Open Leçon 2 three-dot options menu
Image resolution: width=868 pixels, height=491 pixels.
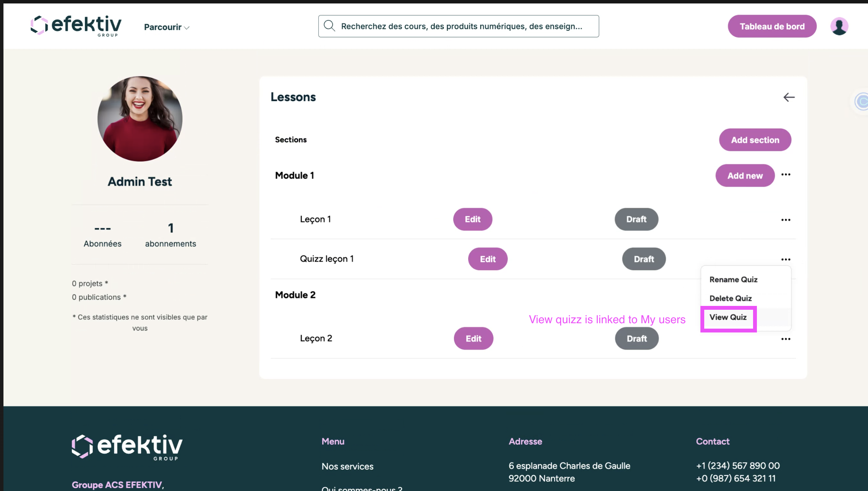786,339
